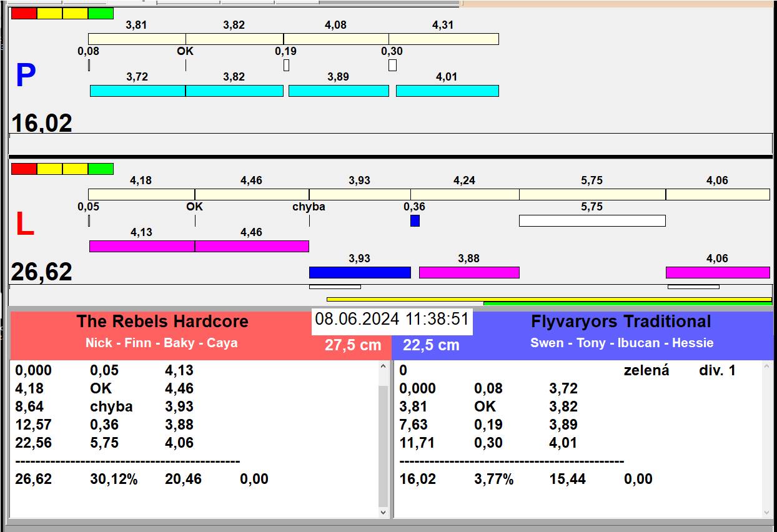This screenshot has width=777, height=532.
Task: Click Flyvaryors Traditional team header
Action: pos(620,322)
